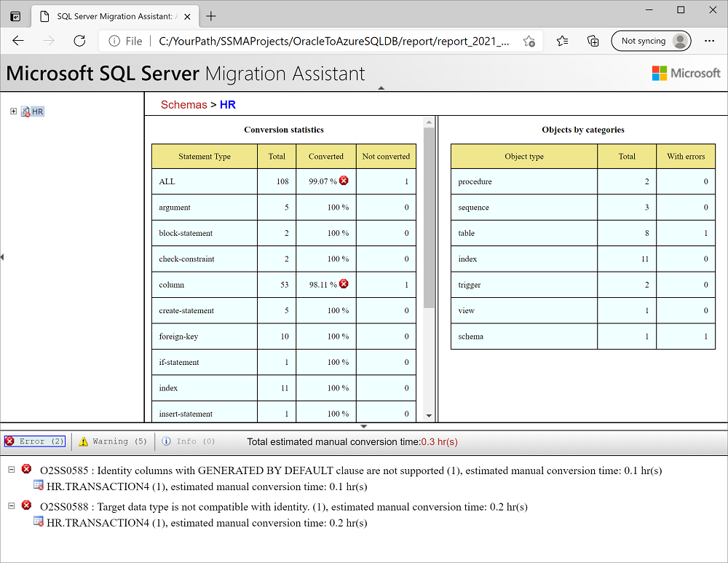Collapse the O2SS0588 error entry
The height and width of the screenshot is (563, 728).
[10, 505]
